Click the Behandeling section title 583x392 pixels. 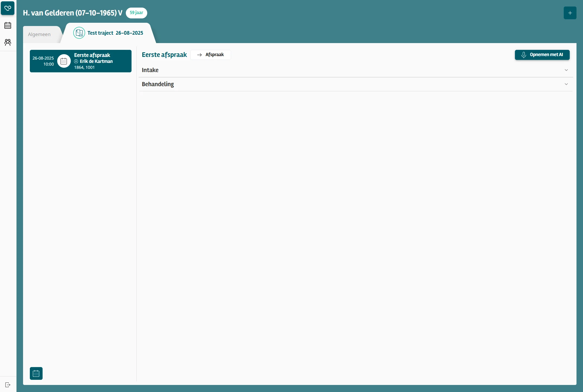[158, 84]
